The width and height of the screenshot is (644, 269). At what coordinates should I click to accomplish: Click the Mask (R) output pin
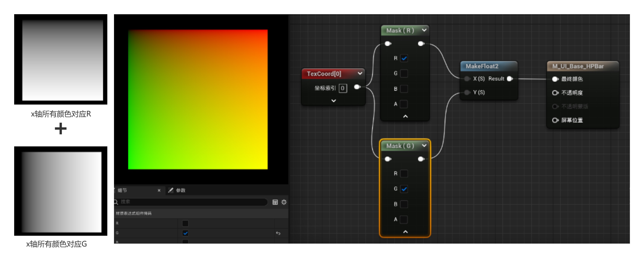(421, 44)
